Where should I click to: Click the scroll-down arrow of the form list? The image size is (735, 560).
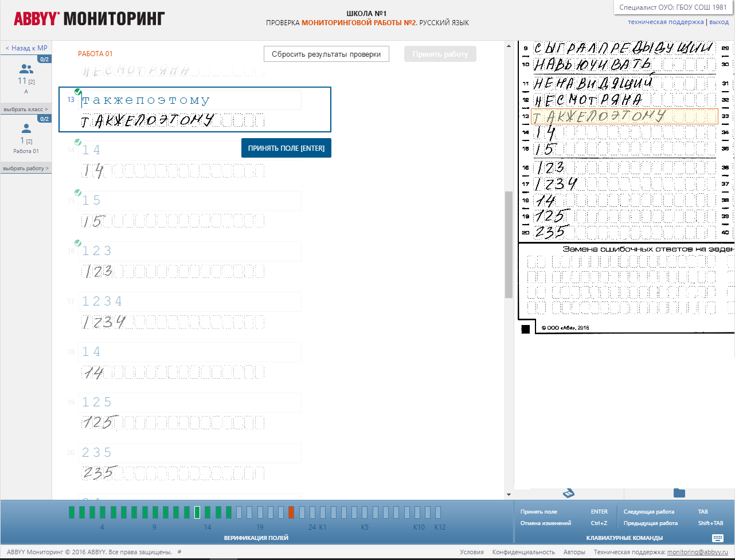tap(508, 494)
